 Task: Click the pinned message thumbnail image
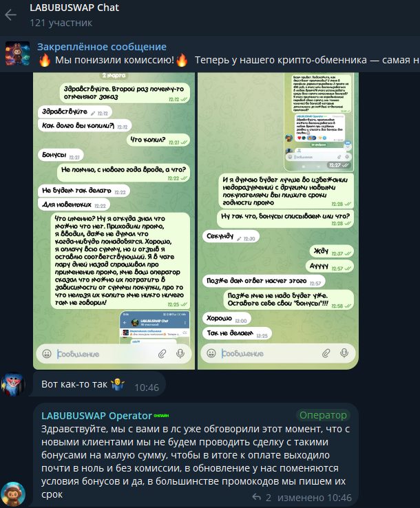pos(17,54)
